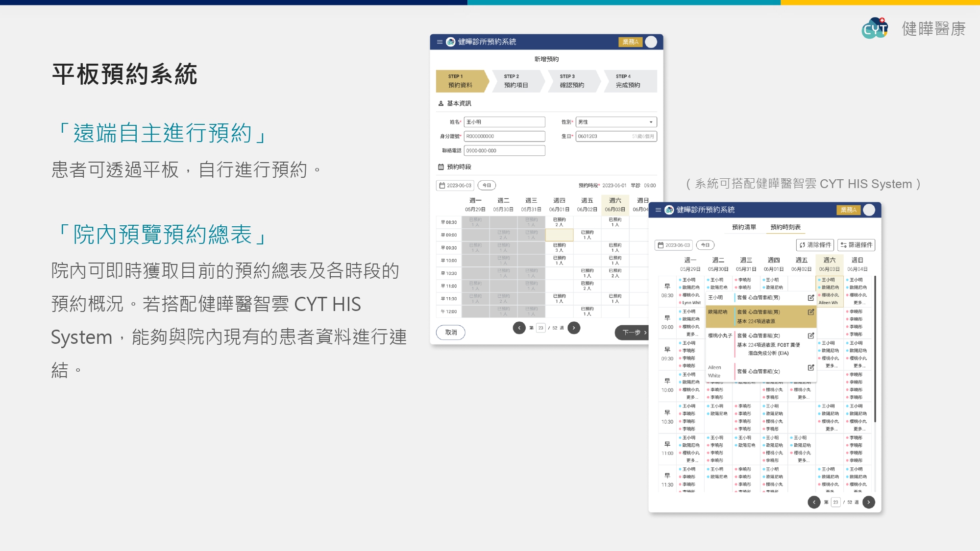Select 週四 06月01日 column header in the 新增預約 window
This screenshot has height=551, width=980.
coord(559,205)
